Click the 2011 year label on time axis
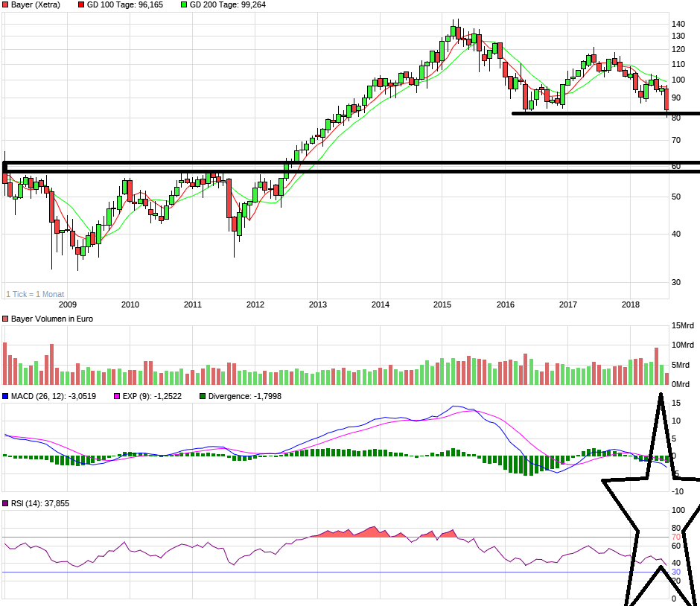Image resolution: width=700 pixels, height=606 pixels. pyautogui.click(x=192, y=304)
